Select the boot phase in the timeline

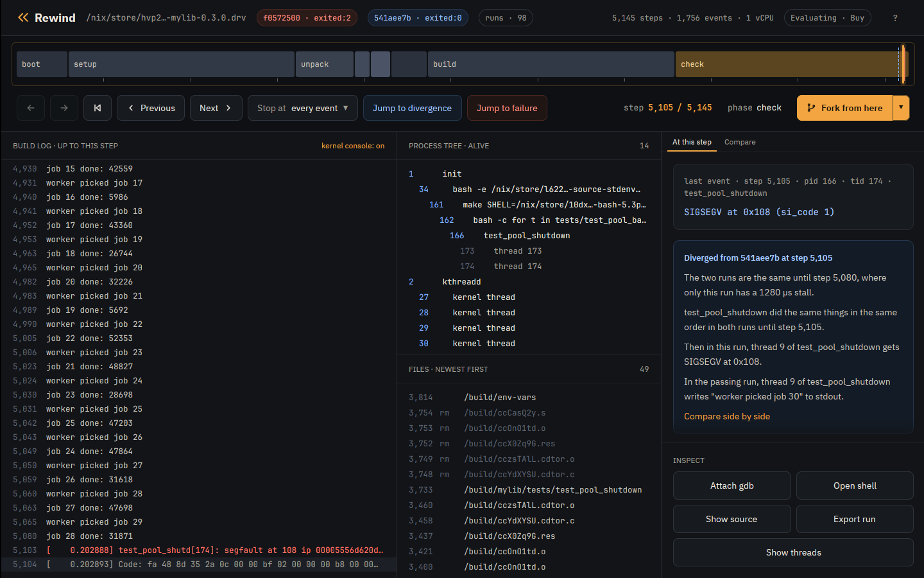click(42, 64)
